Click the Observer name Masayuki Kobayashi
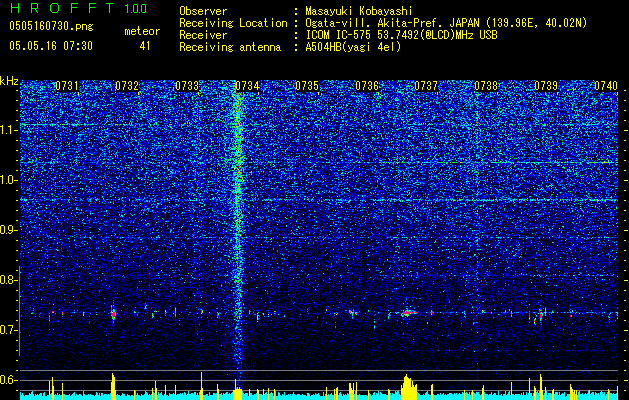The width and height of the screenshot is (629, 400). [x=359, y=12]
